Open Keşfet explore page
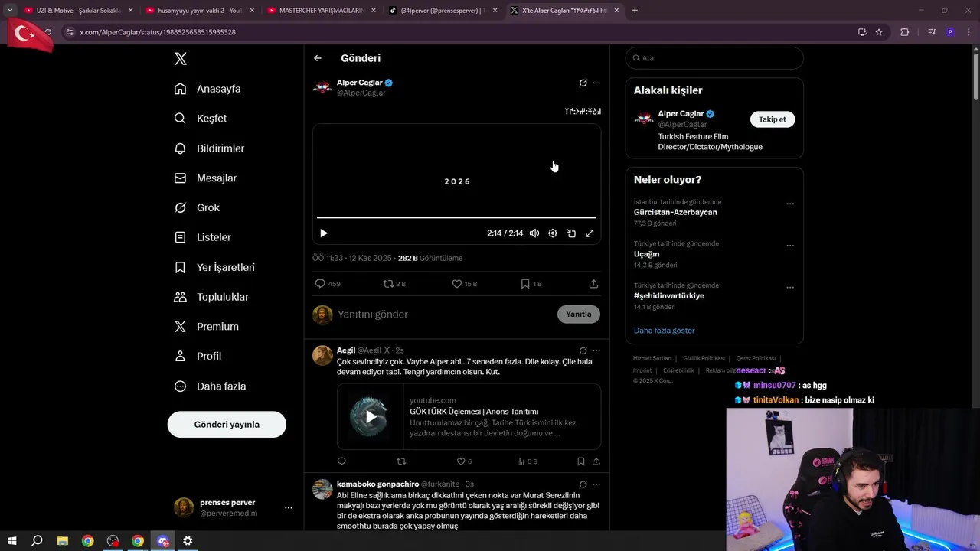This screenshot has height=551, width=980. (x=201, y=119)
